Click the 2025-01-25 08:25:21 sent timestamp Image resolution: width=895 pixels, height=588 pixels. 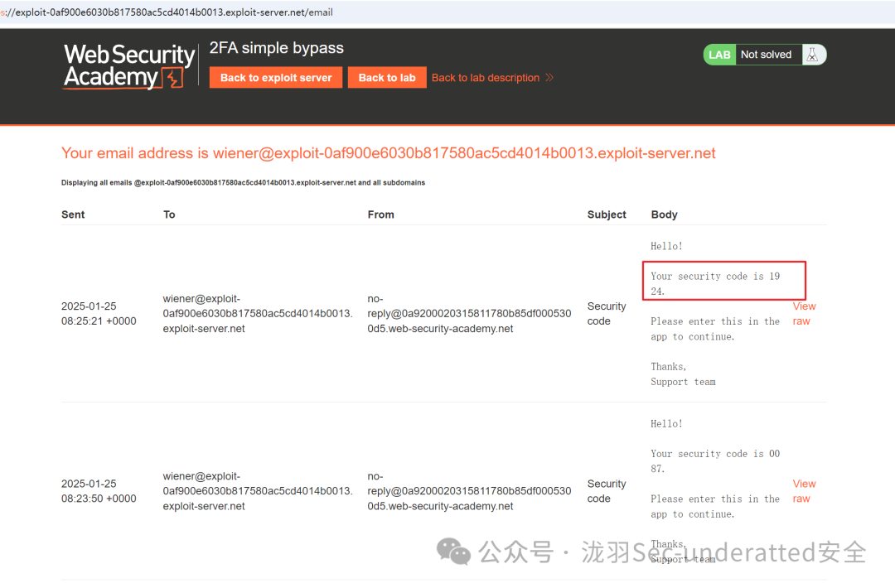click(x=99, y=314)
